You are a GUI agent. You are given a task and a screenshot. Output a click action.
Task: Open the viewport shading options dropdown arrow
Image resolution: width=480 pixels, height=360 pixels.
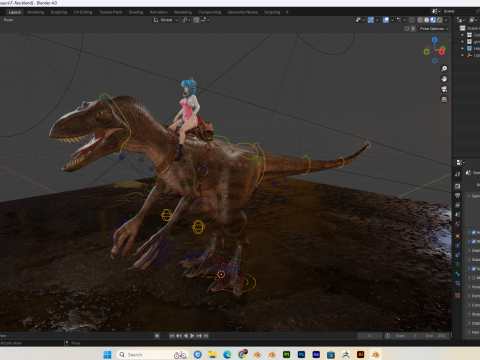pos(446,20)
